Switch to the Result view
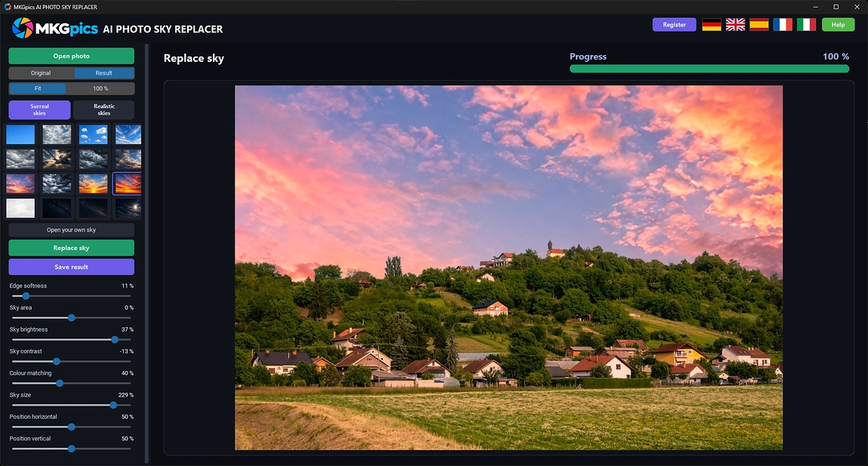868x466 pixels. pyautogui.click(x=104, y=73)
